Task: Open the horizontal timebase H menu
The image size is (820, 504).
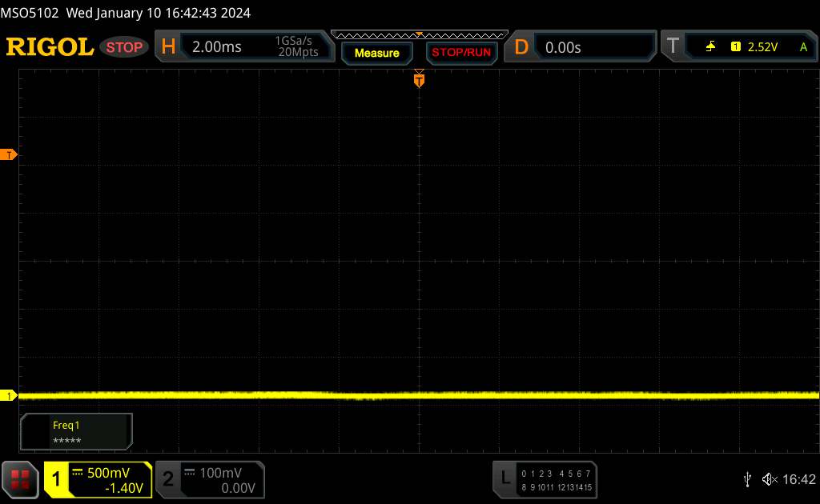Action: click(168, 47)
